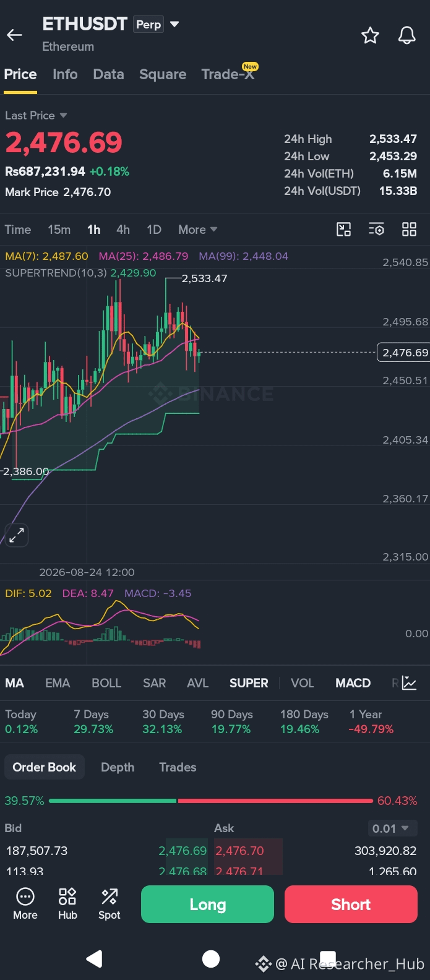Image resolution: width=430 pixels, height=980 pixels.
Task: Tap the Today 0.12% performance
Action: (x=21, y=721)
